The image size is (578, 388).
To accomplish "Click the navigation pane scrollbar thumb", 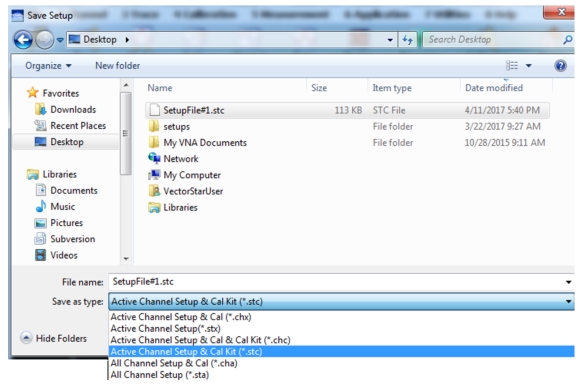I will tap(126, 133).
